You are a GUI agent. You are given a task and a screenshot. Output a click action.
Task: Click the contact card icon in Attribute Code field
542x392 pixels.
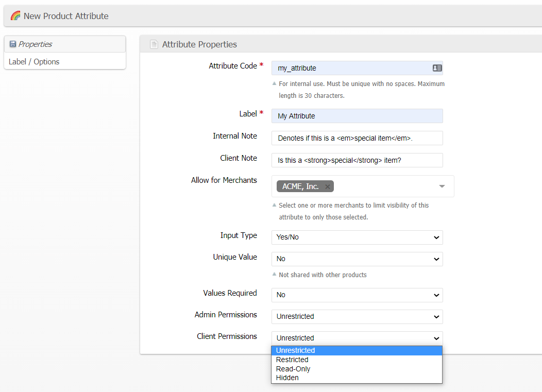(437, 68)
